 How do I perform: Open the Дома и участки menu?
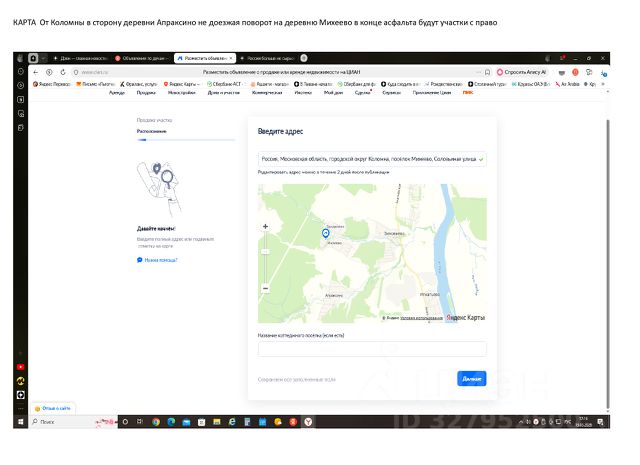pos(224,93)
